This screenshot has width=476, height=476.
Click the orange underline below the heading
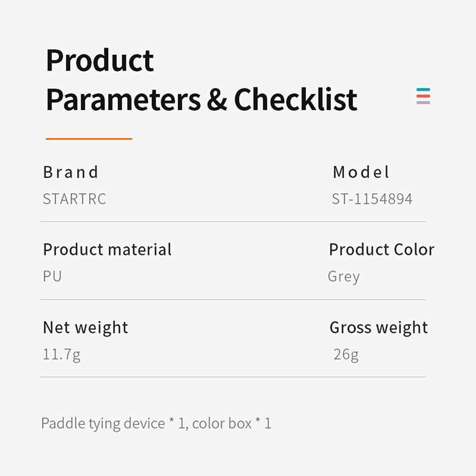coord(89,138)
